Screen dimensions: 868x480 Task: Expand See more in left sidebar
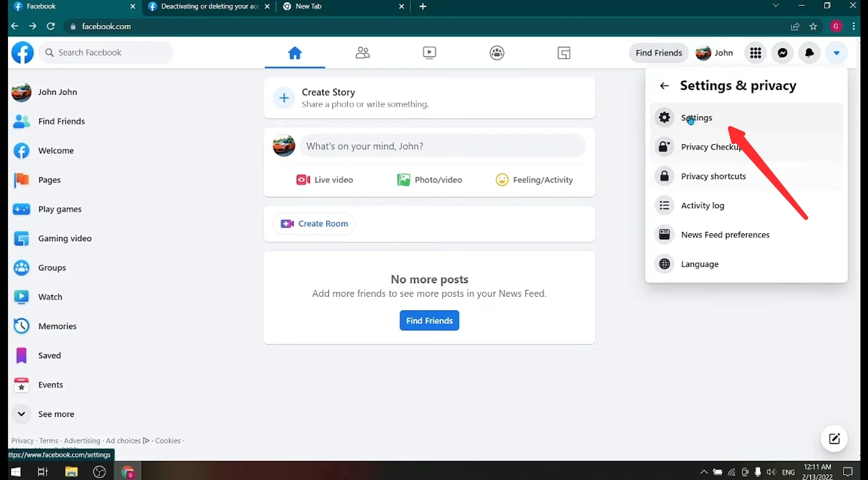[x=44, y=414]
